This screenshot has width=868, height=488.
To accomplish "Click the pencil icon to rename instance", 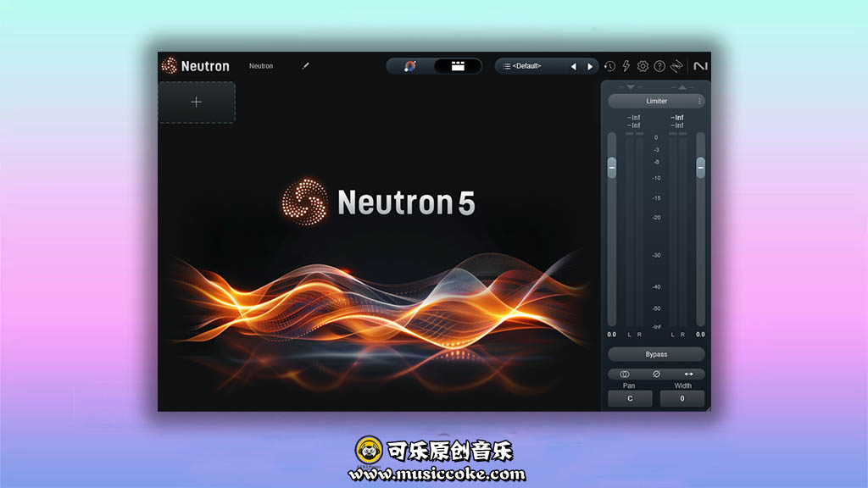I will point(305,66).
